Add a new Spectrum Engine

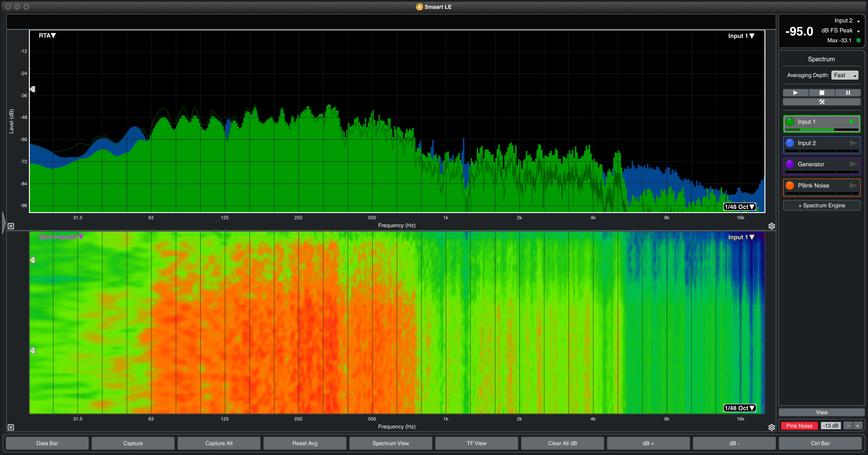[x=822, y=205]
